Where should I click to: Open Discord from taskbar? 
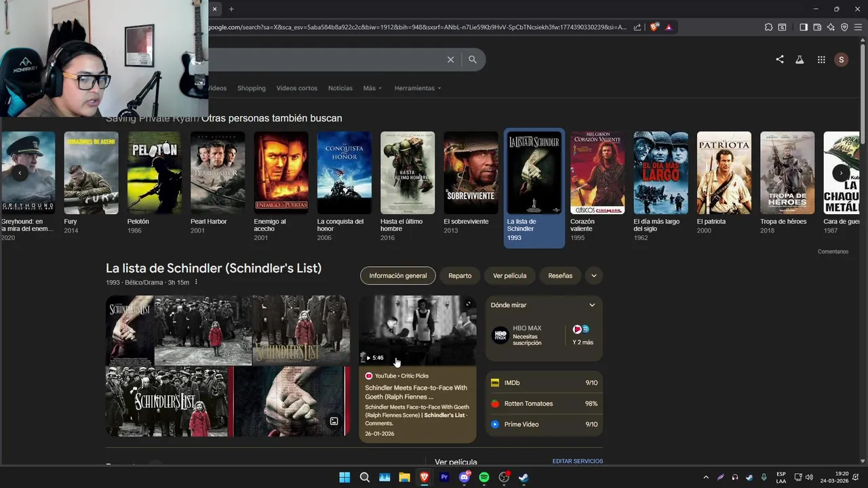tap(465, 477)
